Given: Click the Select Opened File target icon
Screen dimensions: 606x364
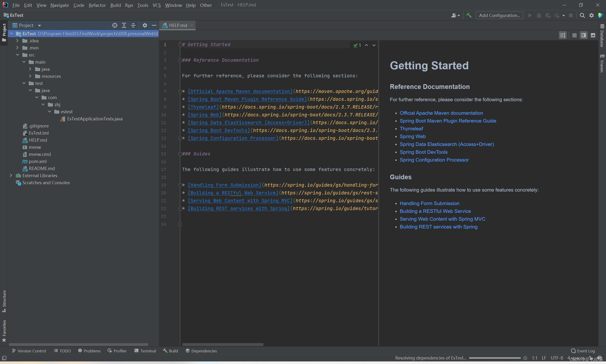Looking at the screenshot, I should click(x=115, y=25).
